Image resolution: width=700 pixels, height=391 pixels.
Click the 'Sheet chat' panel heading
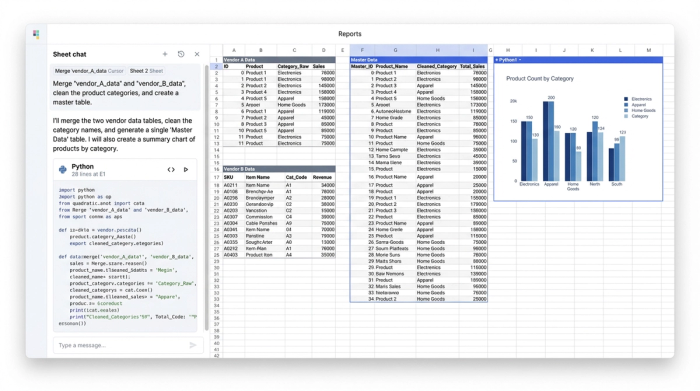(x=70, y=54)
